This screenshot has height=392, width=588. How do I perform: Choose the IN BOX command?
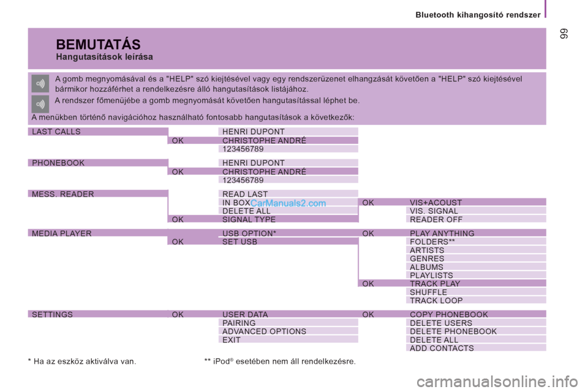click(288, 203)
